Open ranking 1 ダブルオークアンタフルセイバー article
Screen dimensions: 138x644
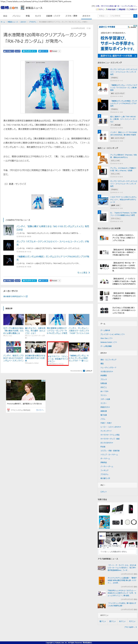[124, 72]
